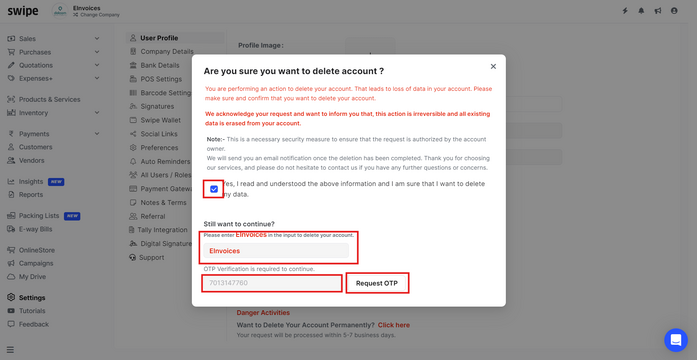Open the chat support bubble icon
Image resolution: width=697 pixels, height=360 pixels.
pos(676,340)
